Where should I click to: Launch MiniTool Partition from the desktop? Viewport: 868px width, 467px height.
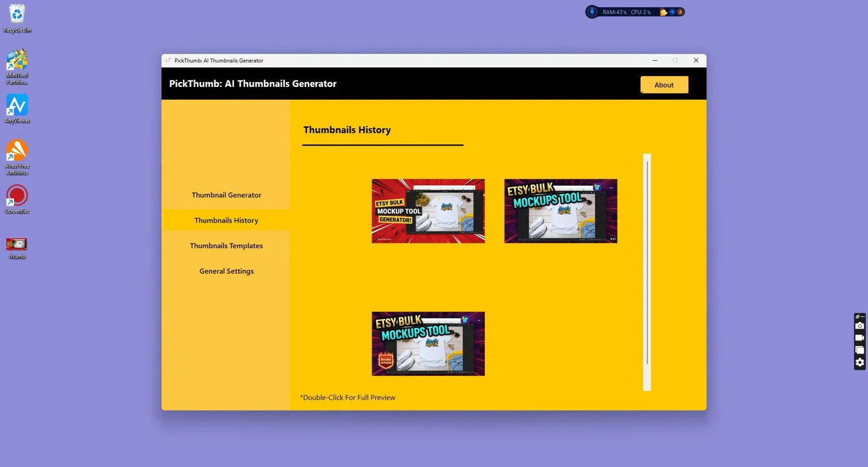17,67
